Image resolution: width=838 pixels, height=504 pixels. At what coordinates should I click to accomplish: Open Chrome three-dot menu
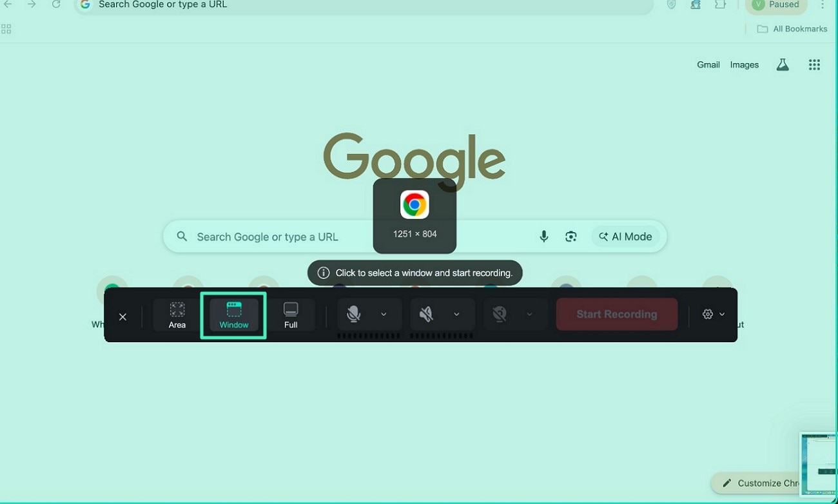[823, 5]
